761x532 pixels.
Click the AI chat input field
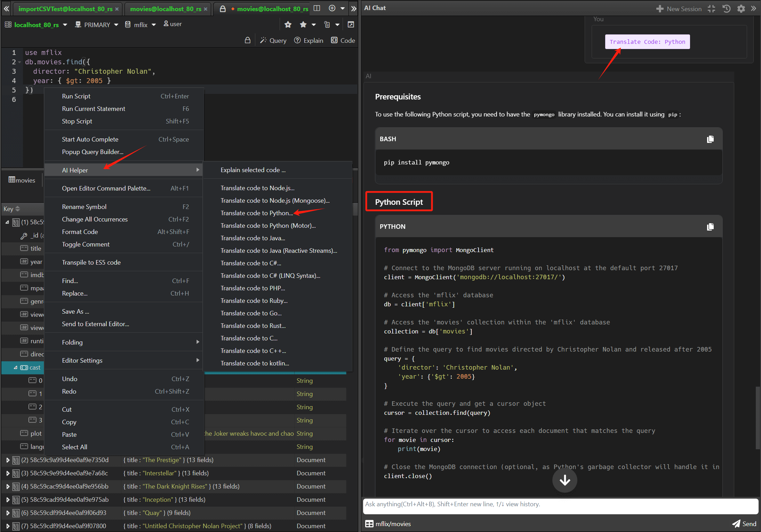[x=560, y=506]
